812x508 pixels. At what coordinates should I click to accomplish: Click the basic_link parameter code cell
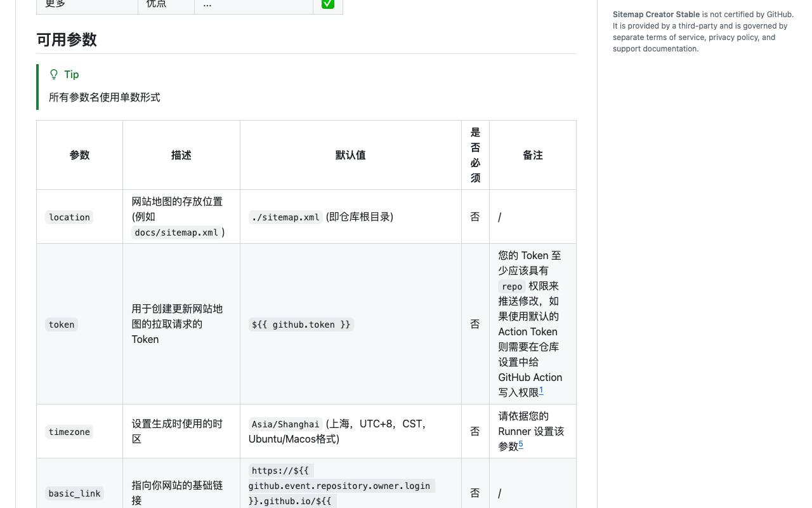point(74,493)
